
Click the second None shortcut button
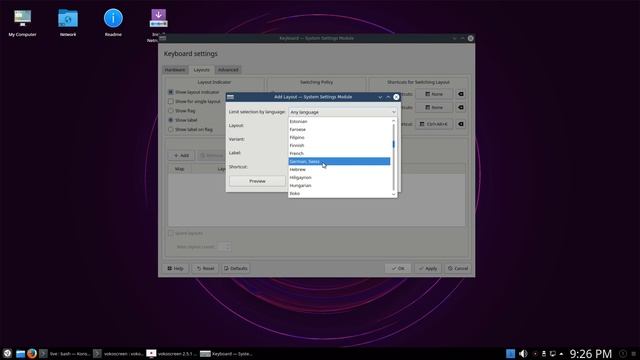tap(434, 107)
